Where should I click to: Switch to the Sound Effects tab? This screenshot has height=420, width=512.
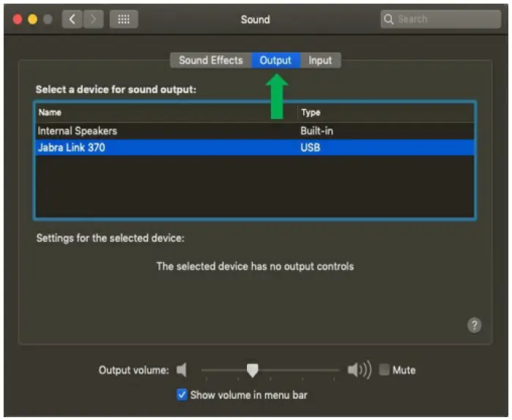coord(210,61)
